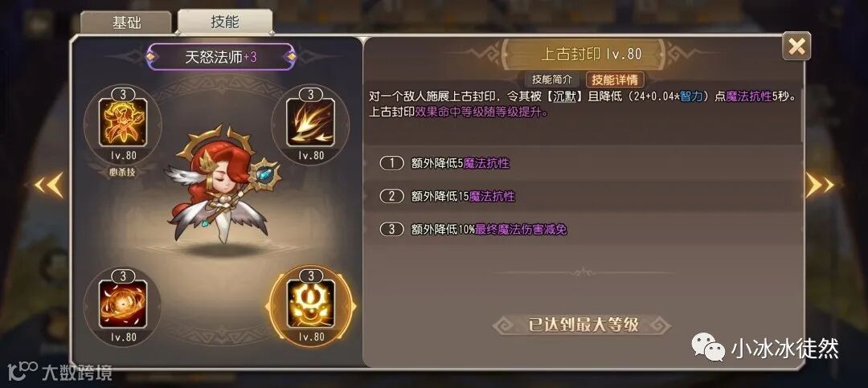Close the skill panel with X
This screenshot has width=868, height=388.
click(x=796, y=47)
